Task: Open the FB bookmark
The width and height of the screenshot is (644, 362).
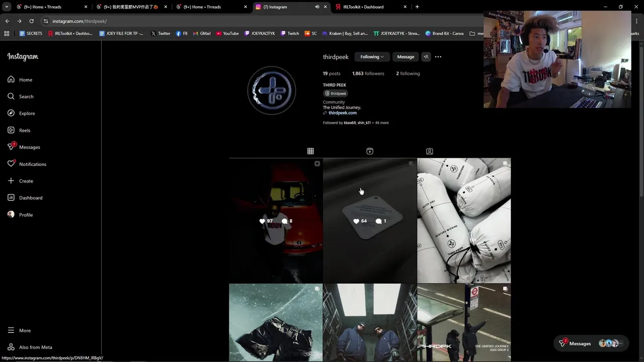Action: pyautogui.click(x=182, y=34)
